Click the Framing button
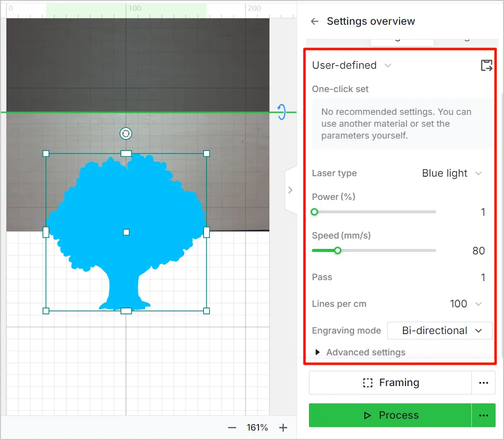504x440 pixels. [390, 383]
